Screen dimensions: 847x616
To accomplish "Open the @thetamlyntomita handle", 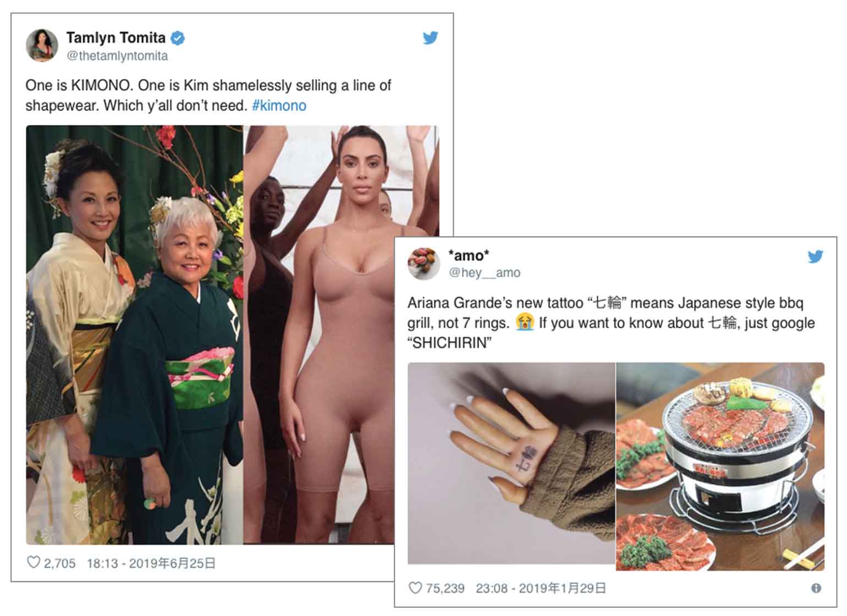I will point(117,56).
